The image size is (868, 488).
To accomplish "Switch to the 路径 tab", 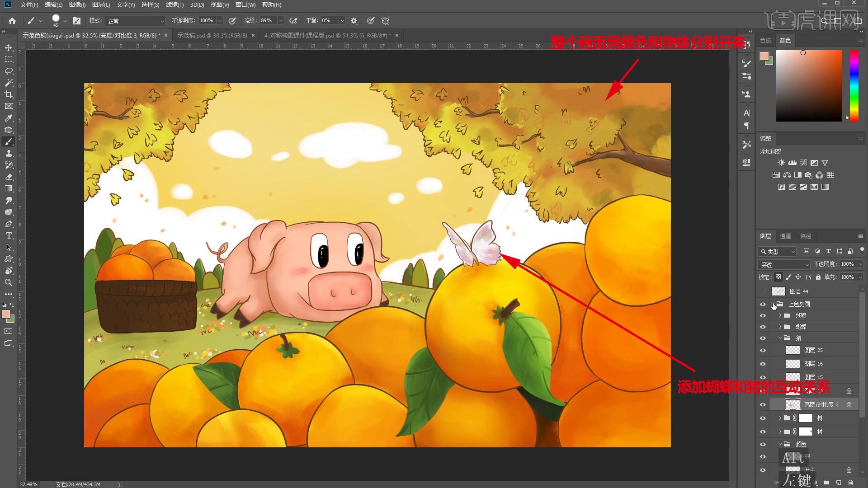I will pos(806,236).
